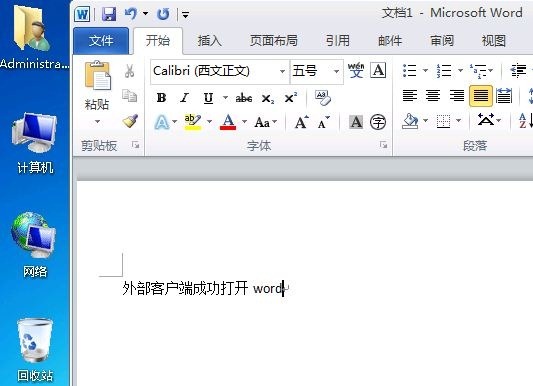Open 回收站 recycle bin

pyautogui.click(x=35, y=350)
